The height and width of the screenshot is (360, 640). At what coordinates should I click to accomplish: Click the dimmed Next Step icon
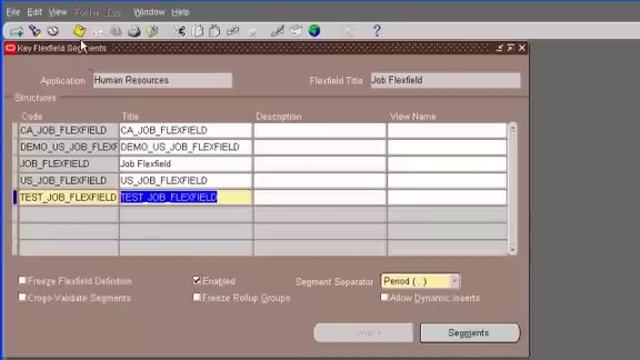tap(98, 31)
